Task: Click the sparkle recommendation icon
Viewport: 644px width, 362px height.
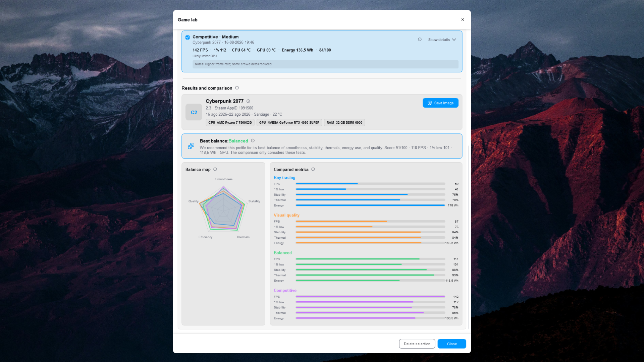Action: coord(191,146)
